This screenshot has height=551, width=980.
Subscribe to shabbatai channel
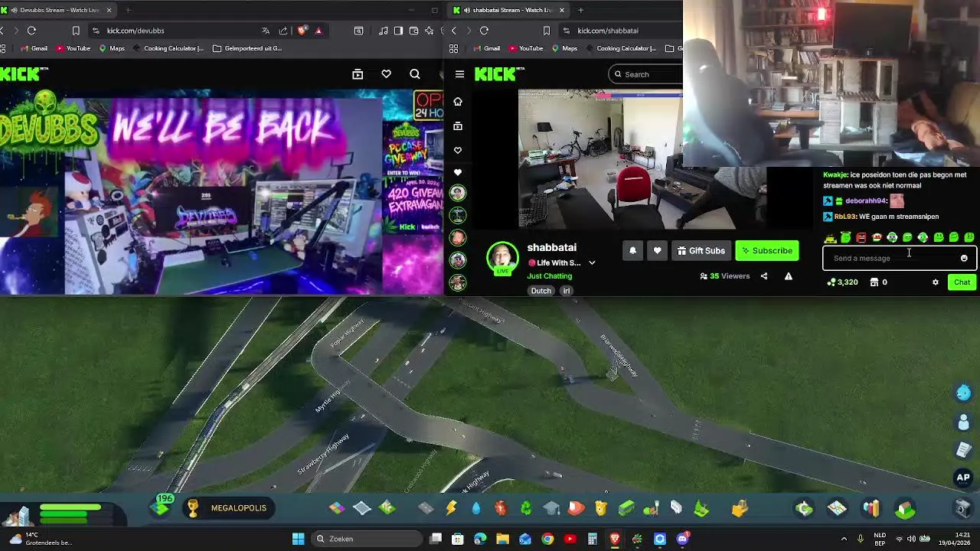point(766,251)
